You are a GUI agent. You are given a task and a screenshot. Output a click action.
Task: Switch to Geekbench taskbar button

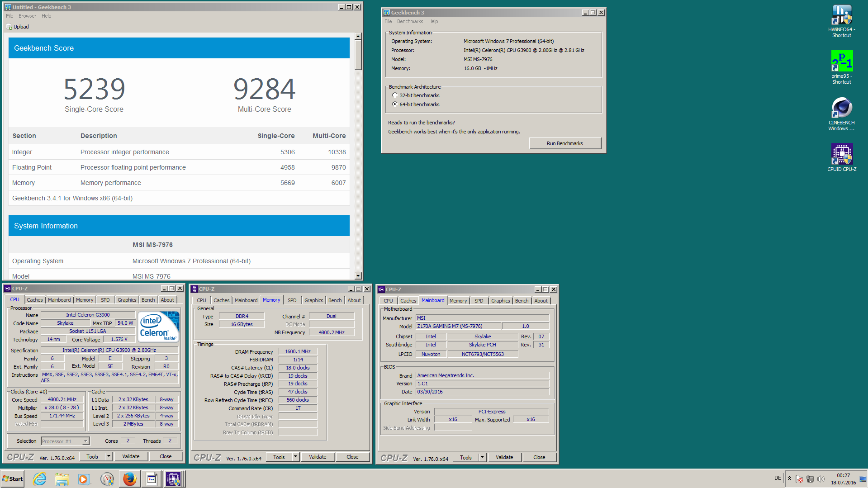pos(152,479)
